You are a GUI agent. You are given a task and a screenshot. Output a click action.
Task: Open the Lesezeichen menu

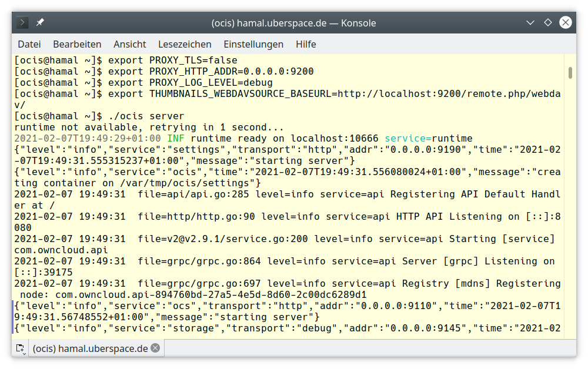185,44
